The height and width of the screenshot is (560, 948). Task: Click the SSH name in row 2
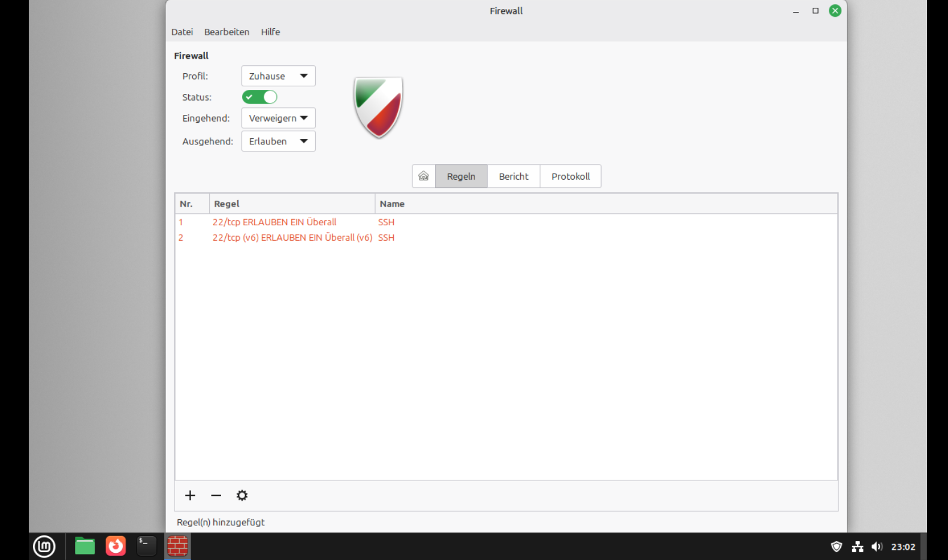coord(387,238)
